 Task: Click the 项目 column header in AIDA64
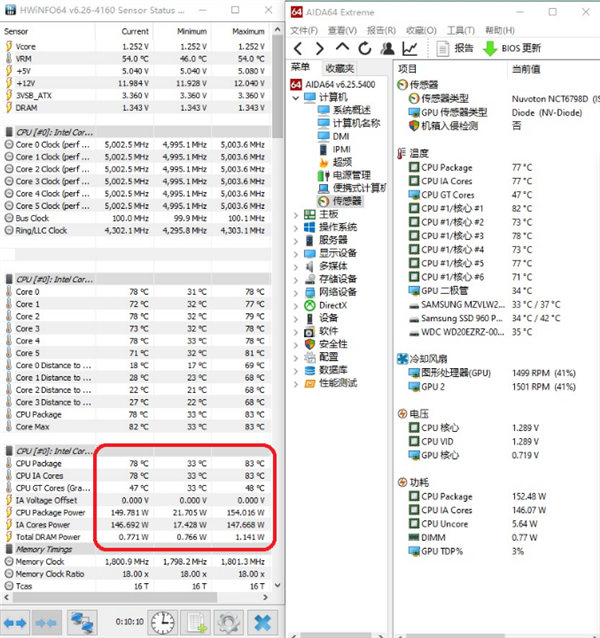click(x=407, y=69)
